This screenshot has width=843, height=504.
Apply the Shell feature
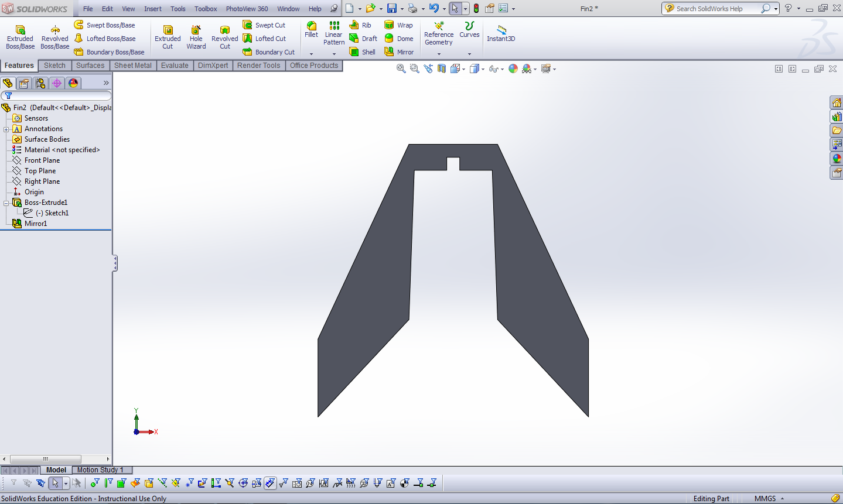[x=362, y=52]
